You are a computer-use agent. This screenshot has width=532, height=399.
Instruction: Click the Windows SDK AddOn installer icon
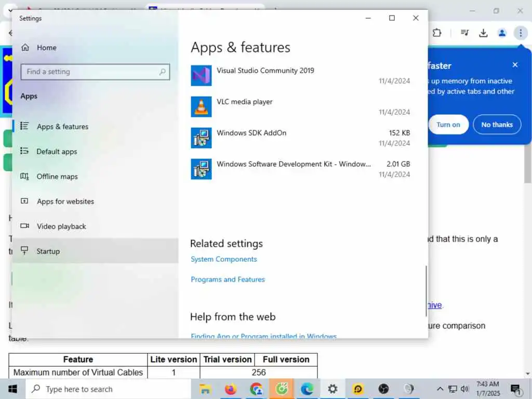pyautogui.click(x=201, y=138)
